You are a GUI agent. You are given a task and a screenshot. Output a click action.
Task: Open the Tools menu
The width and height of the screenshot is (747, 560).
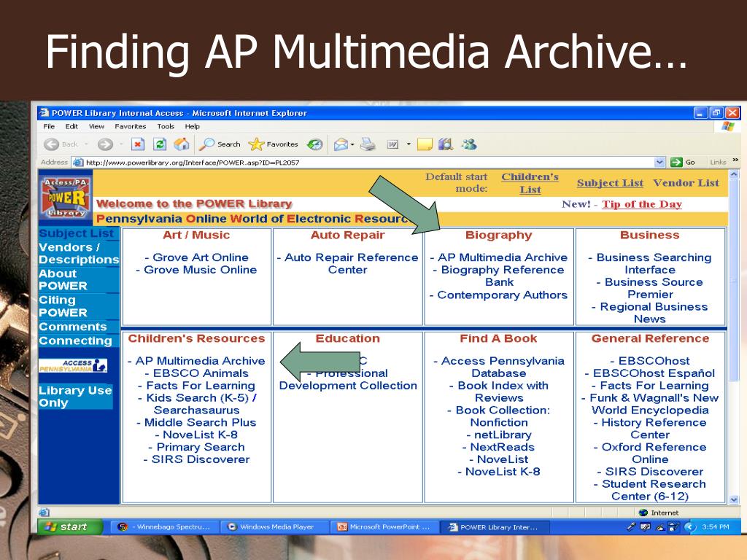pos(166,126)
